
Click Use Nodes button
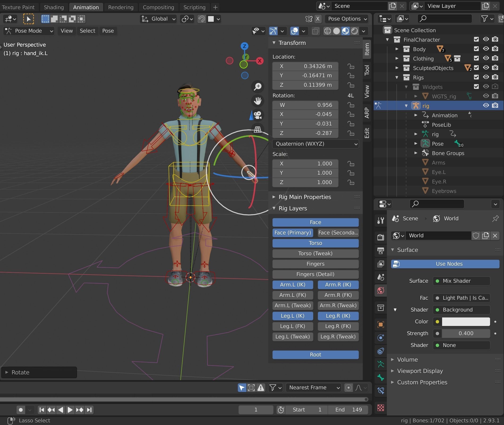click(x=445, y=264)
